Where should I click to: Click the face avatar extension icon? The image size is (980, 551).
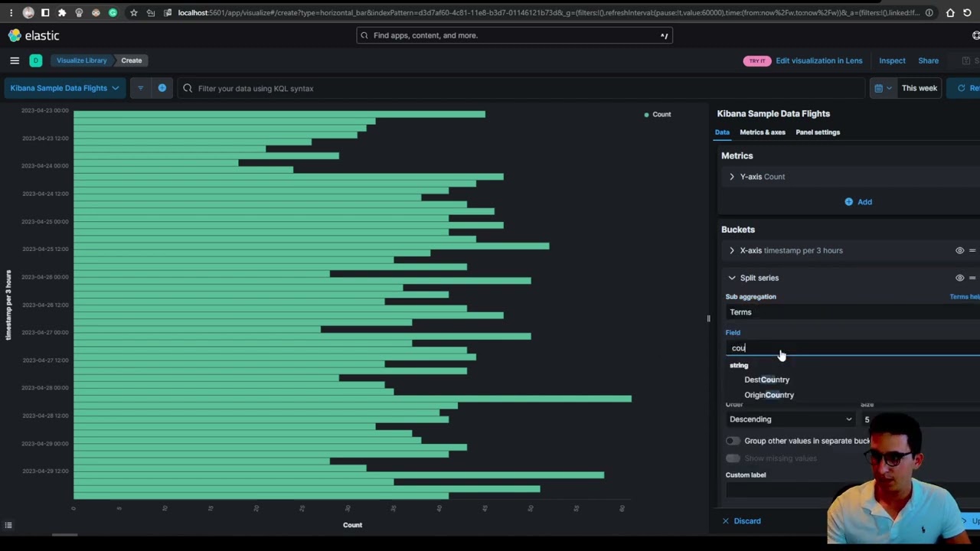click(96, 12)
